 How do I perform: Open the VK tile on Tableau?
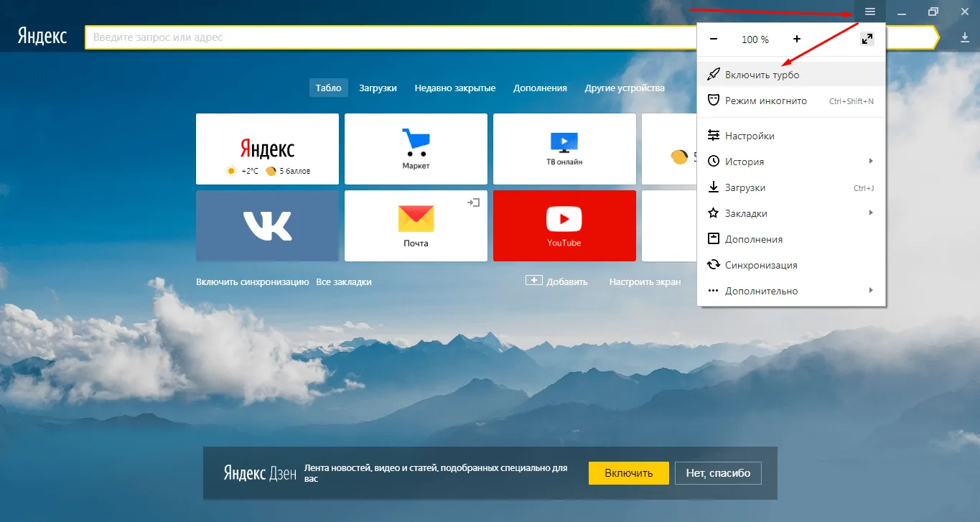pyautogui.click(x=267, y=225)
